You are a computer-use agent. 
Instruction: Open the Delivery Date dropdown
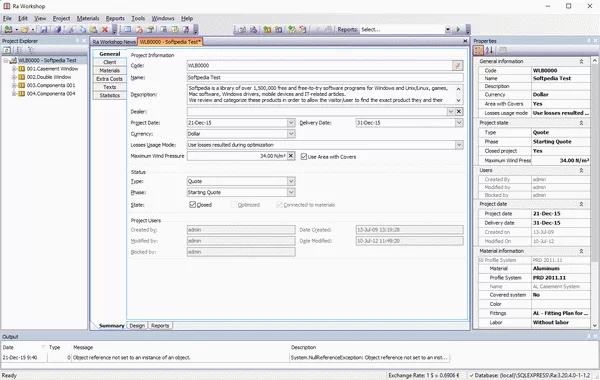[459, 123]
